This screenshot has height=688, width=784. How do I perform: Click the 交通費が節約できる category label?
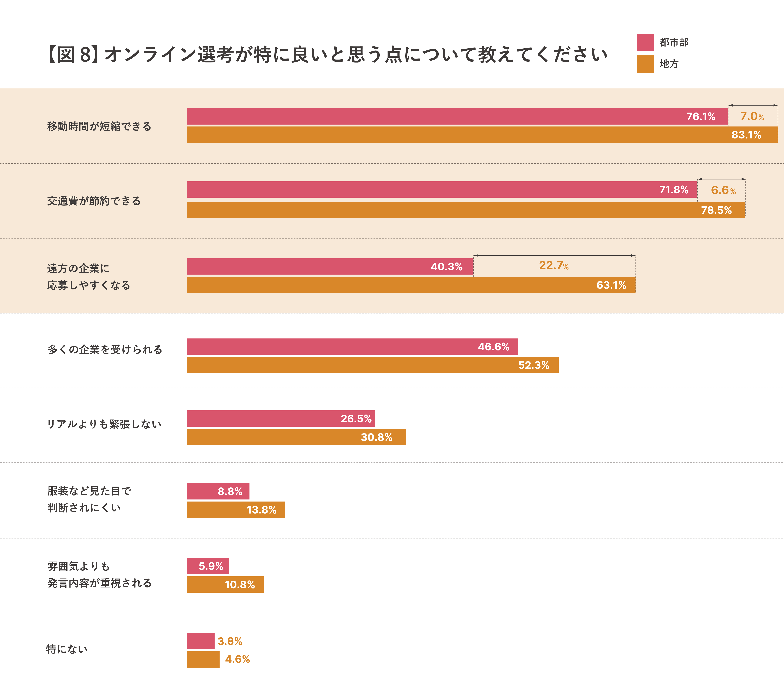pyautogui.click(x=94, y=201)
